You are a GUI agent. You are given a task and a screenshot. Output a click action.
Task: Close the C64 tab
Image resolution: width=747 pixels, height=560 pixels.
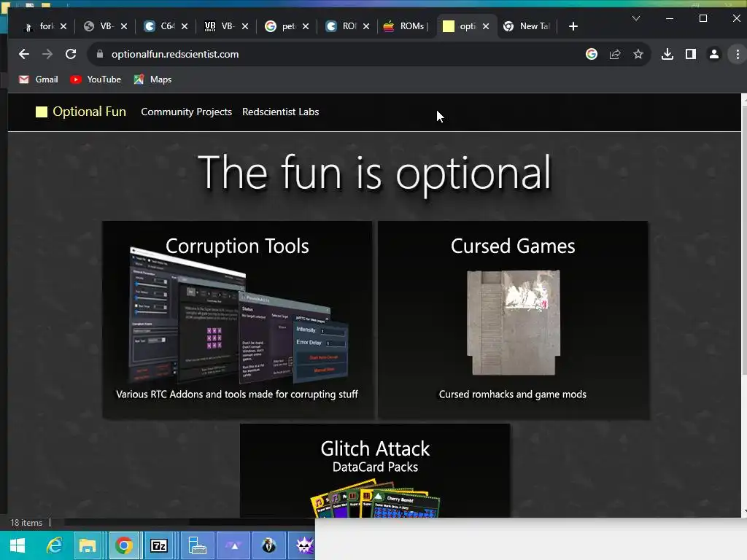185,26
